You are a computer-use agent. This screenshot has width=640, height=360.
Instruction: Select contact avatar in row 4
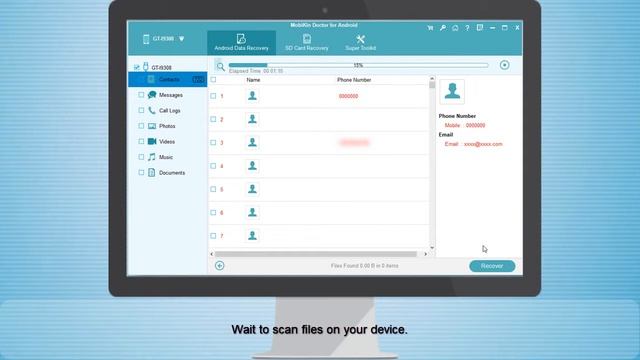[x=252, y=166]
